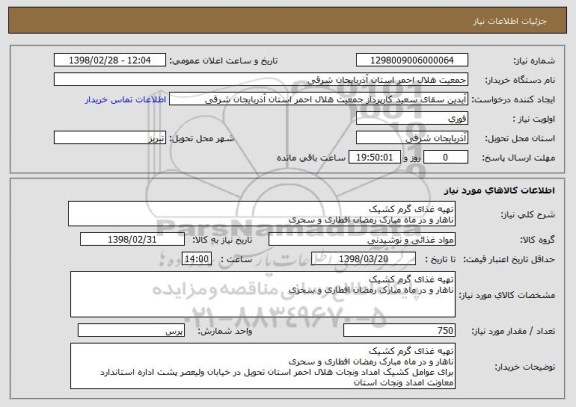This screenshot has width=576, height=407.
Task: Click the ایجاد کننده درخواست label
Action: pyautogui.click(x=514, y=100)
